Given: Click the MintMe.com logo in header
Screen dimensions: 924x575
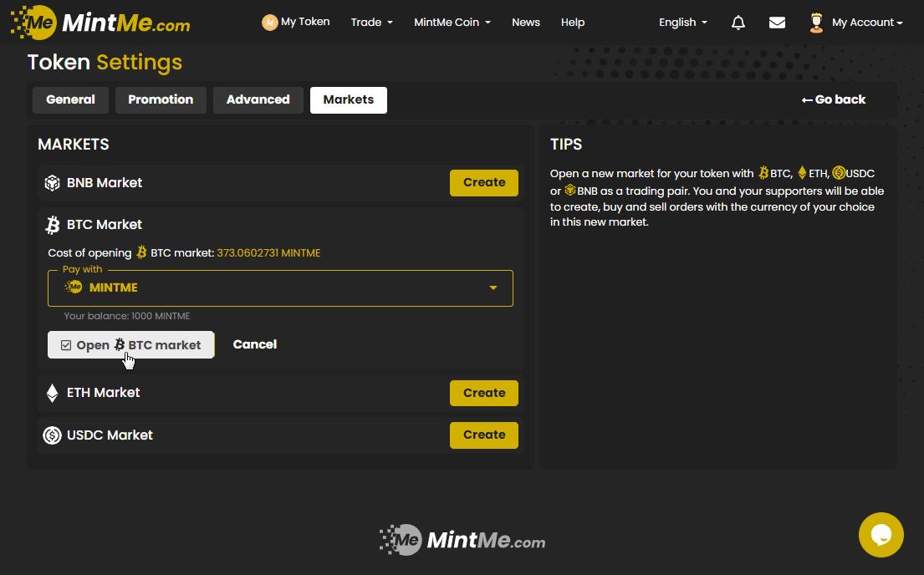Looking at the screenshot, I should (100, 23).
